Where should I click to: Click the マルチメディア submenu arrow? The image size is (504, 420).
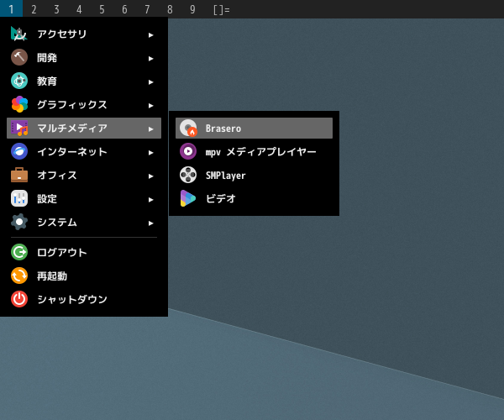pyautogui.click(x=150, y=129)
